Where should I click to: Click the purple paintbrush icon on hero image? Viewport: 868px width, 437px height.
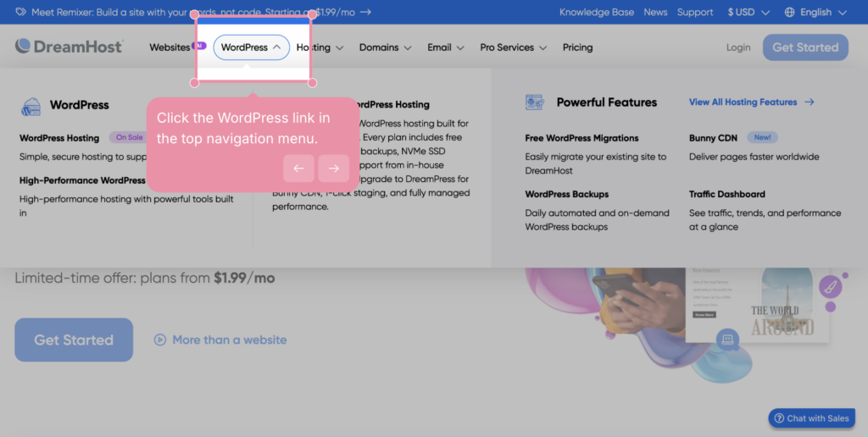[830, 287]
